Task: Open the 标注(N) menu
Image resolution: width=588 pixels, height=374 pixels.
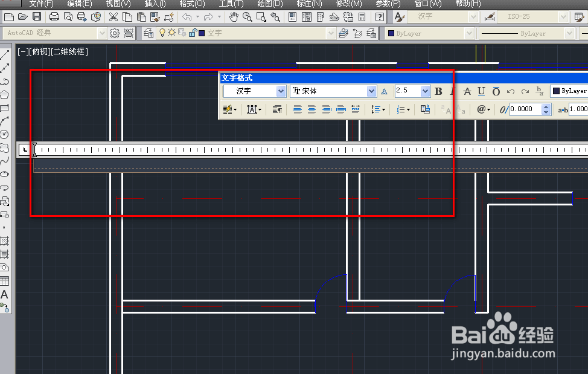Action: [x=309, y=4]
